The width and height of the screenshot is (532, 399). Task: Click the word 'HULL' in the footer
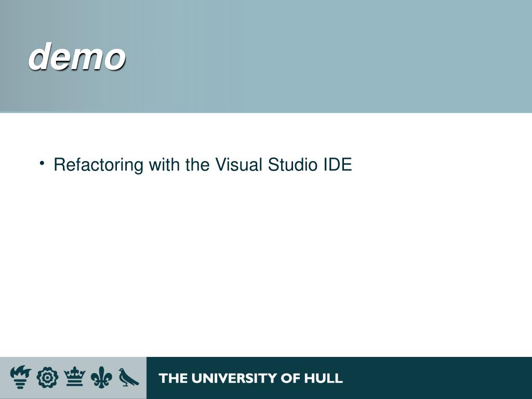[x=323, y=378]
